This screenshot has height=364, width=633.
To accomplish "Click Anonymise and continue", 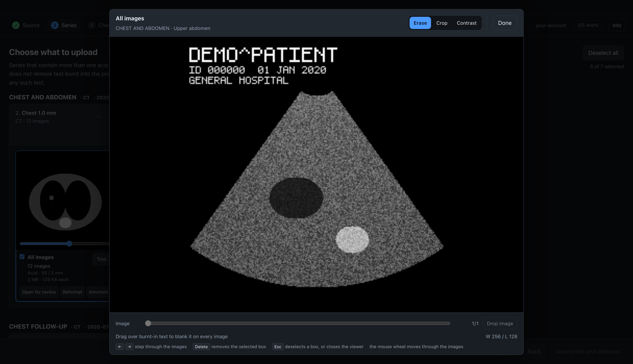I will [x=588, y=352].
